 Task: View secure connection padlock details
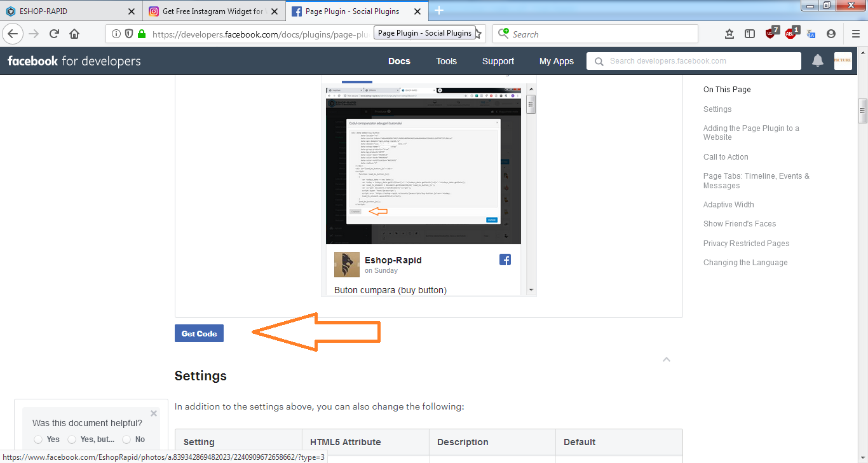(x=141, y=34)
